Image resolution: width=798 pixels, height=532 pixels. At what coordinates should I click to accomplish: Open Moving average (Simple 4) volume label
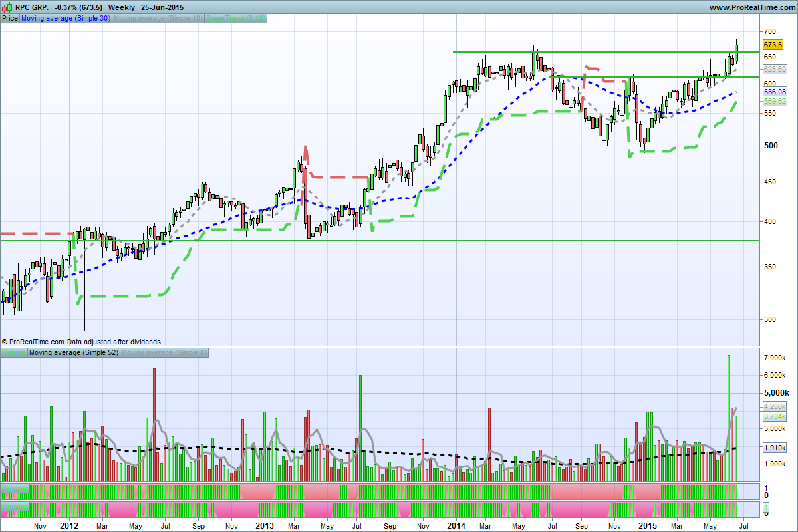point(164,352)
